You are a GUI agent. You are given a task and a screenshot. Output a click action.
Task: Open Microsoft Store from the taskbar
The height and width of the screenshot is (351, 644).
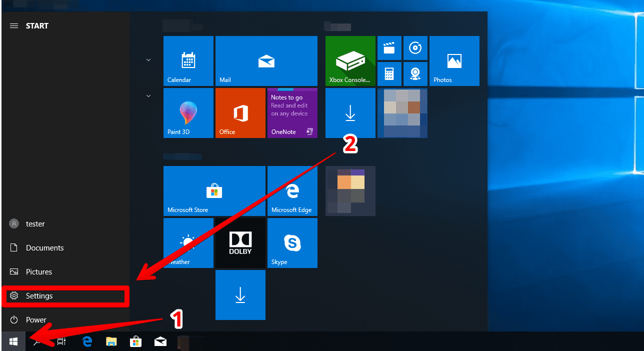135,341
